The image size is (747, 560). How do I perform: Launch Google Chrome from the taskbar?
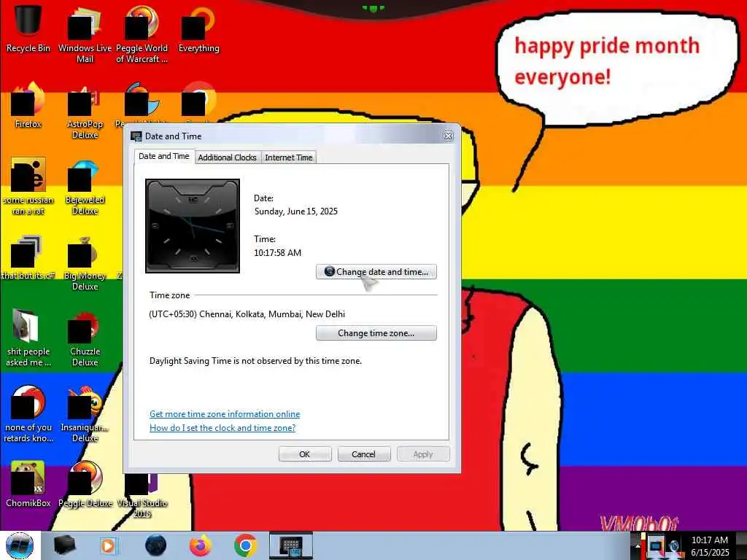[x=245, y=545]
